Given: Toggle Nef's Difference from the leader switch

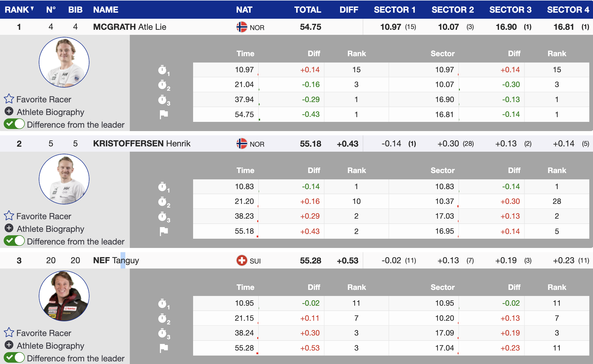Looking at the screenshot, I should pos(14,358).
